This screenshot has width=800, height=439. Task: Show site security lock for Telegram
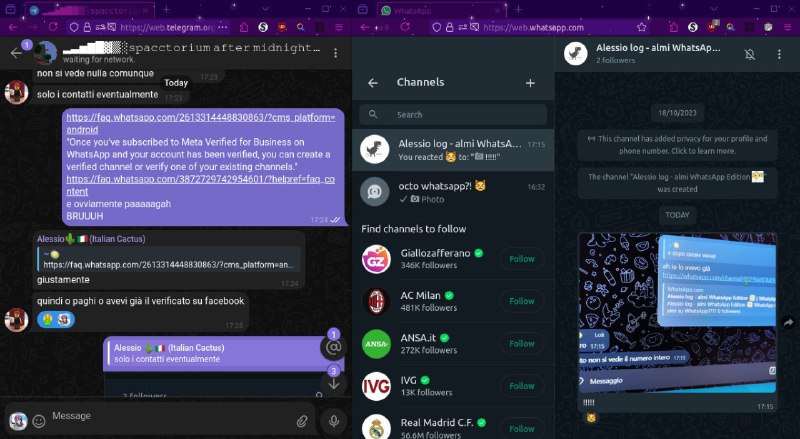(87, 27)
